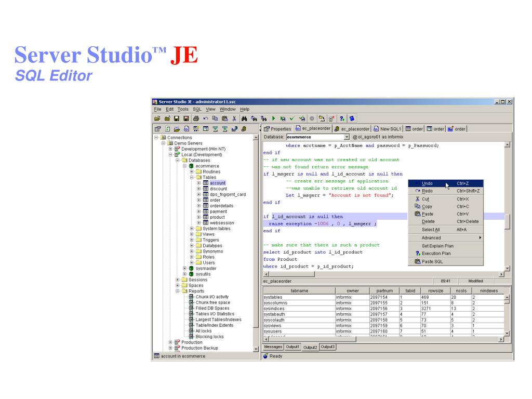Click the 2097154 partnum cell
This screenshot has width=532, height=399.
pos(384,297)
